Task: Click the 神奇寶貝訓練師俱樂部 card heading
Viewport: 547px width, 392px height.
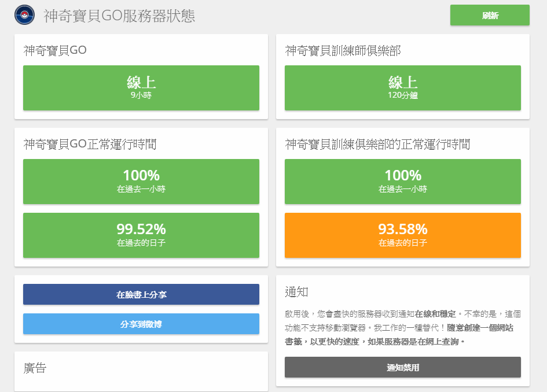Action: (343, 51)
